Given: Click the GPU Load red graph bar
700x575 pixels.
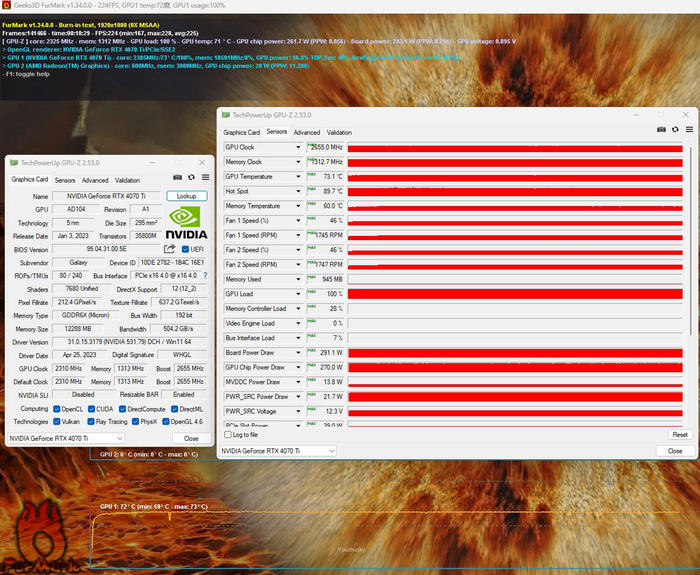Looking at the screenshot, I should pos(515,294).
